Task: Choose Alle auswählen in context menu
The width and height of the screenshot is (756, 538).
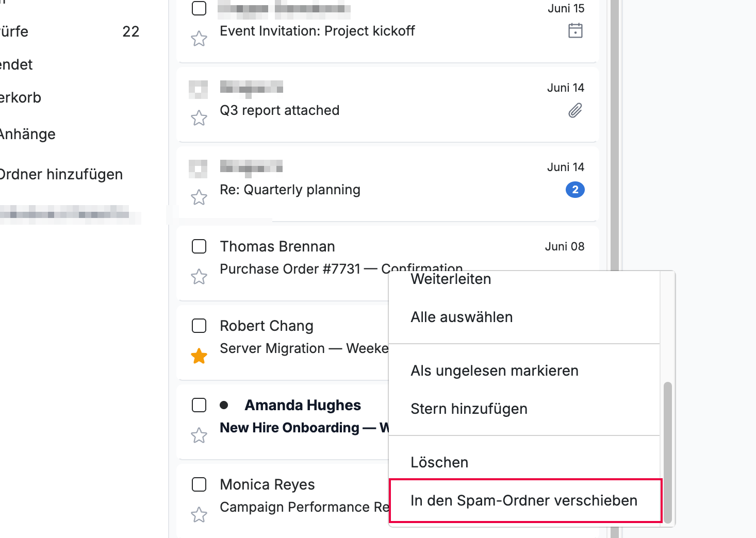Action: click(524, 317)
